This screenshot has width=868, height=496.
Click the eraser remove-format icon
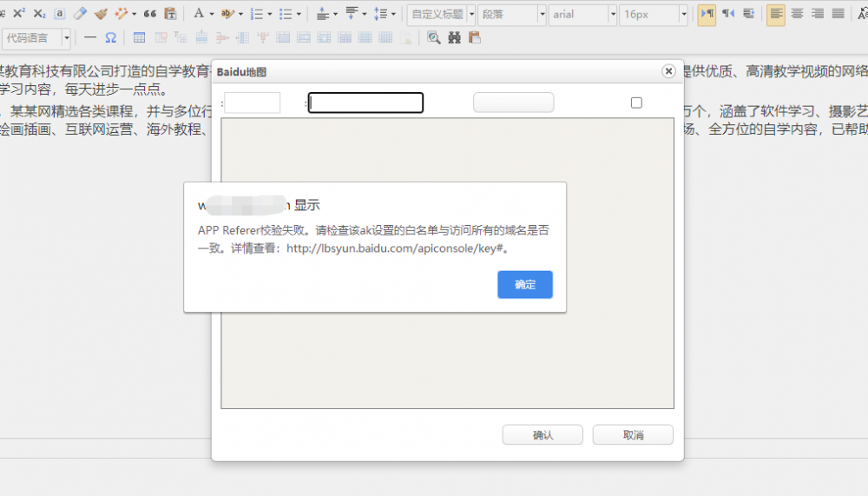(x=80, y=13)
